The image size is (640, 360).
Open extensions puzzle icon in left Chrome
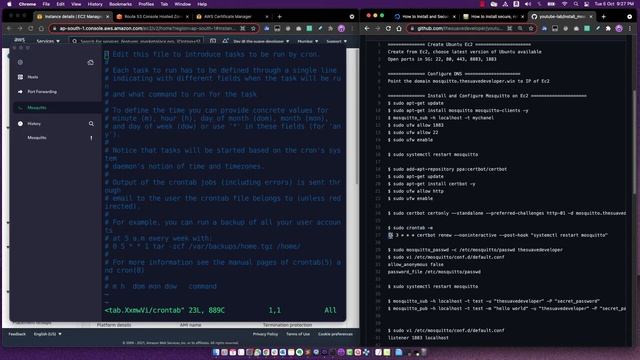(330, 29)
